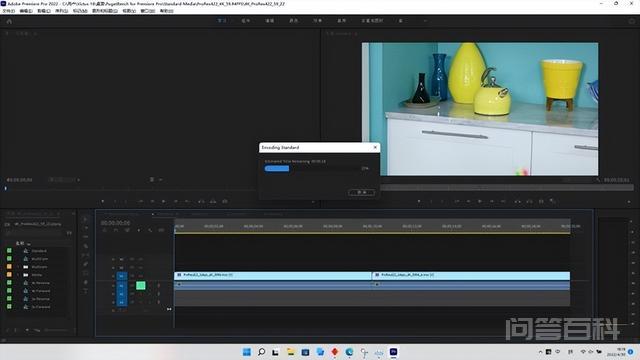Open taskbar Search magnifier
This screenshot has height=360, width=640.
261,352
